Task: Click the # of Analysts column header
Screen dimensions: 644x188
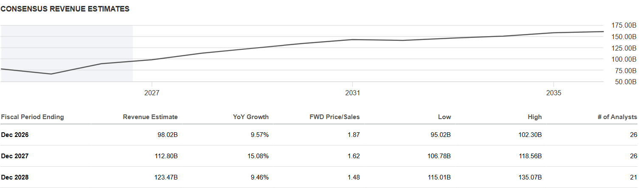Action: pyautogui.click(x=617, y=117)
